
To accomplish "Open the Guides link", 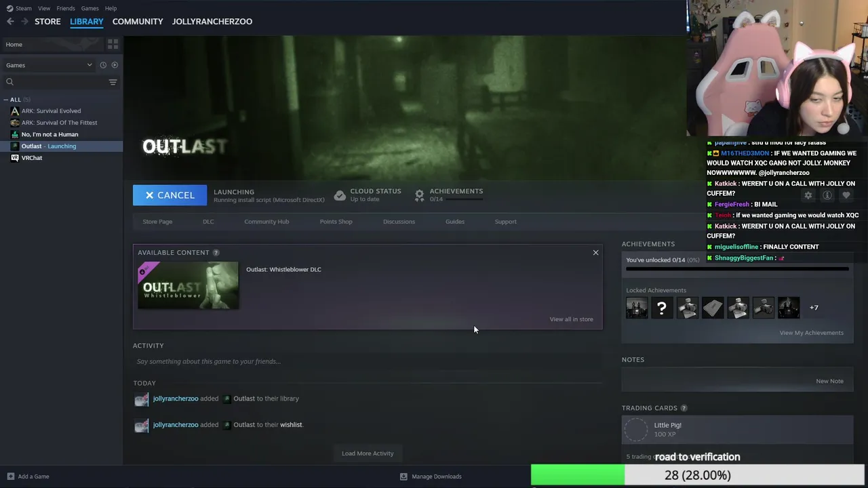I will tap(455, 222).
